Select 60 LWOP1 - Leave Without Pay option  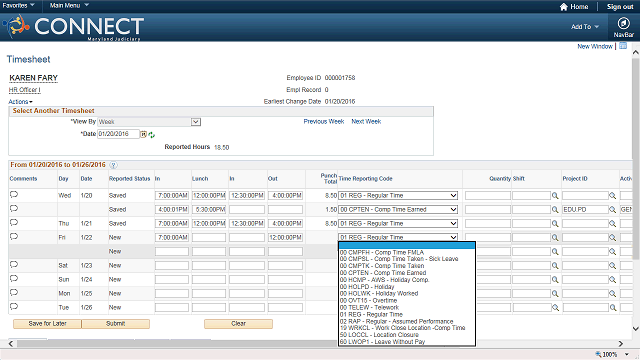coord(407,342)
